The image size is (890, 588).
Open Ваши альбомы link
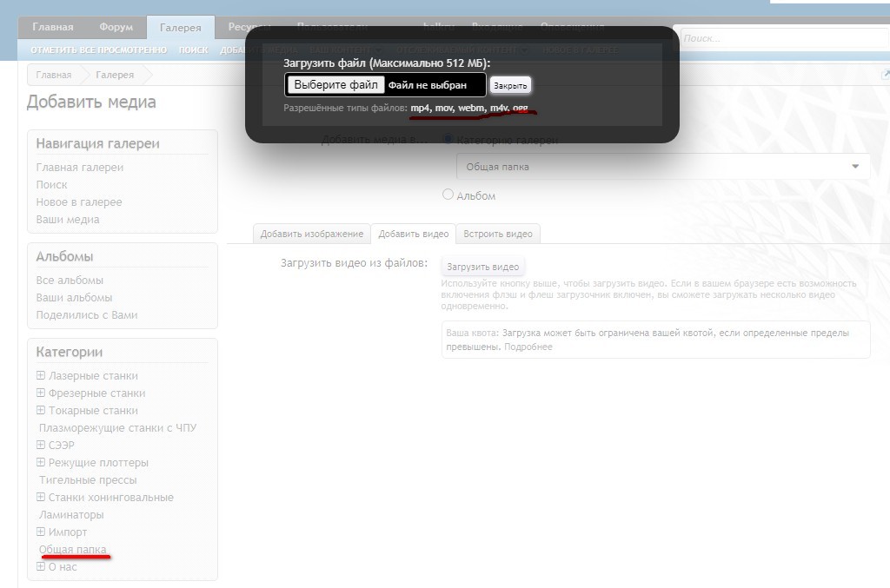click(x=74, y=298)
